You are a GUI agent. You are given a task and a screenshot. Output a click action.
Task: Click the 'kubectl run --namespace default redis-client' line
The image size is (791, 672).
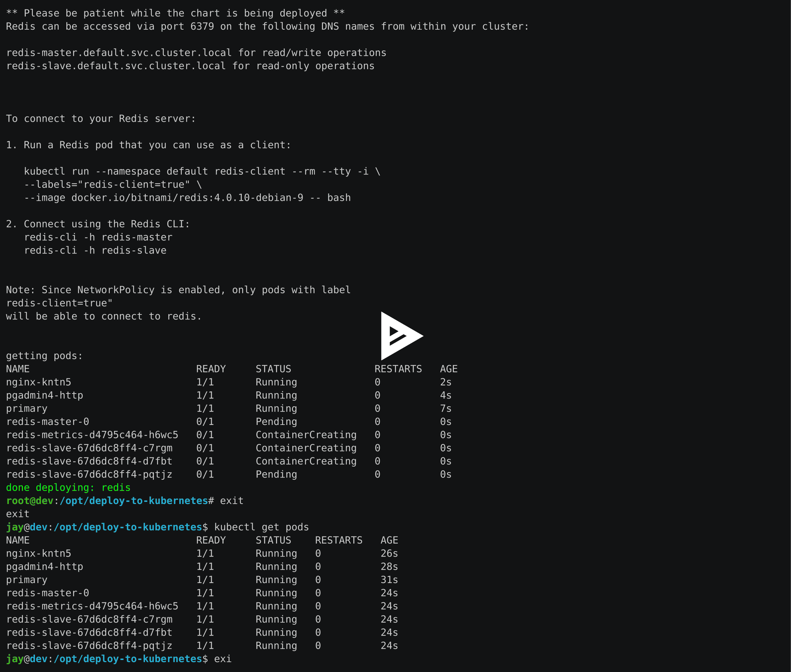click(x=202, y=171)
